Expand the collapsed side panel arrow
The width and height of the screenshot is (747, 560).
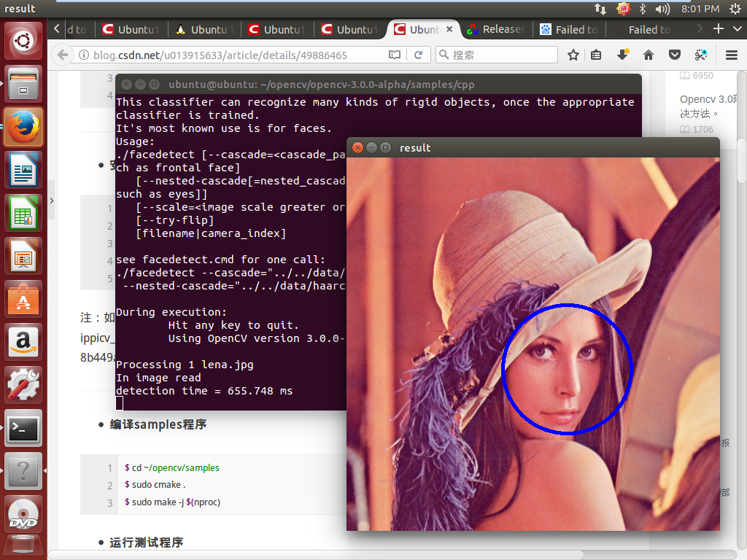pos(51,200)
